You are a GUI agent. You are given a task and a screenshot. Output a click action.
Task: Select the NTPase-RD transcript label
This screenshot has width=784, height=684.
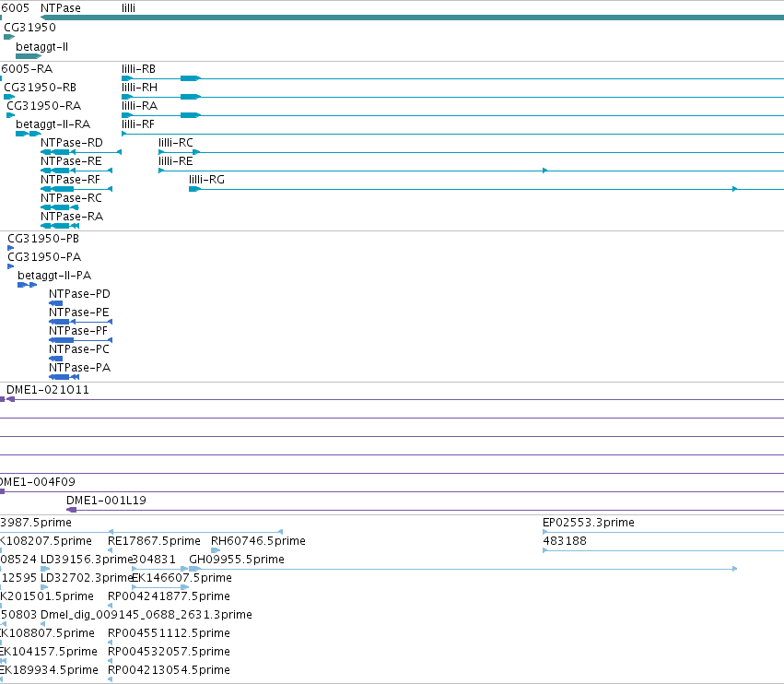point(72,143)
